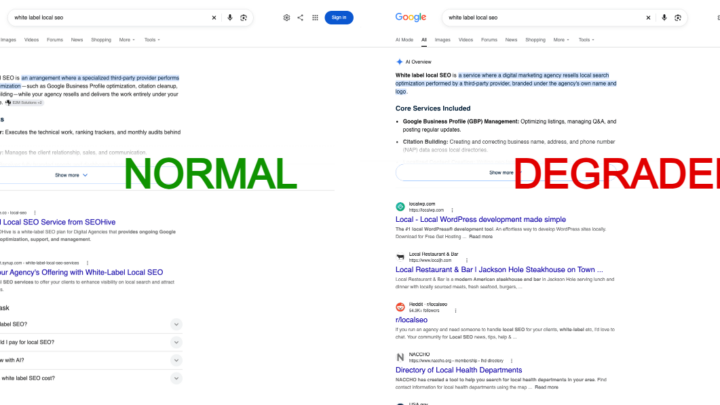This screenshot has height=405, width=720.
Task: Select the All tab in right window
Action: [424, 40]
